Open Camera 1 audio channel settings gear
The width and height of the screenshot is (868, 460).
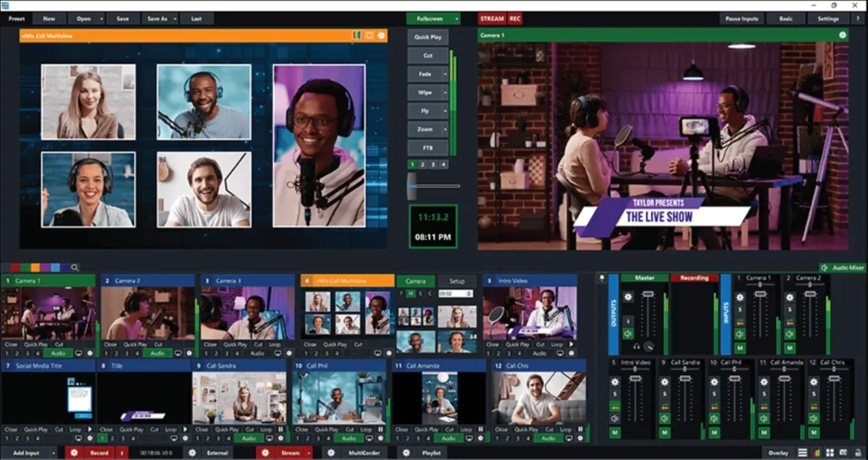click(740, 297)
